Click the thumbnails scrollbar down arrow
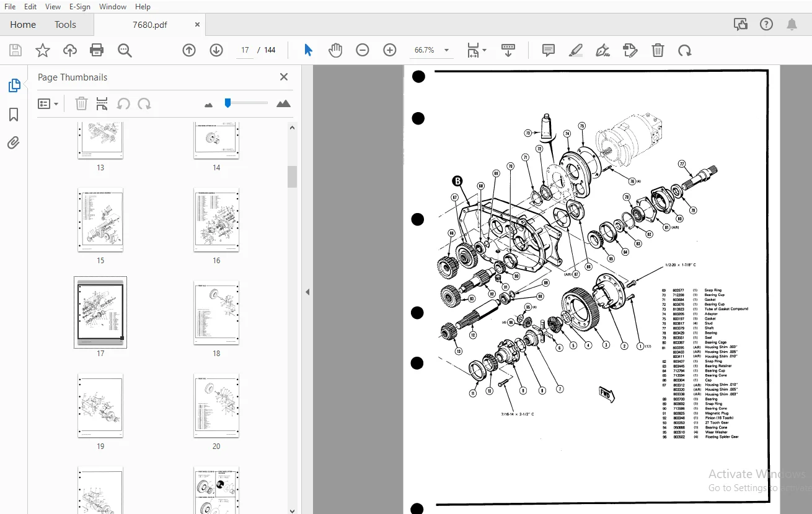The image size is (812, 514). 292,510
